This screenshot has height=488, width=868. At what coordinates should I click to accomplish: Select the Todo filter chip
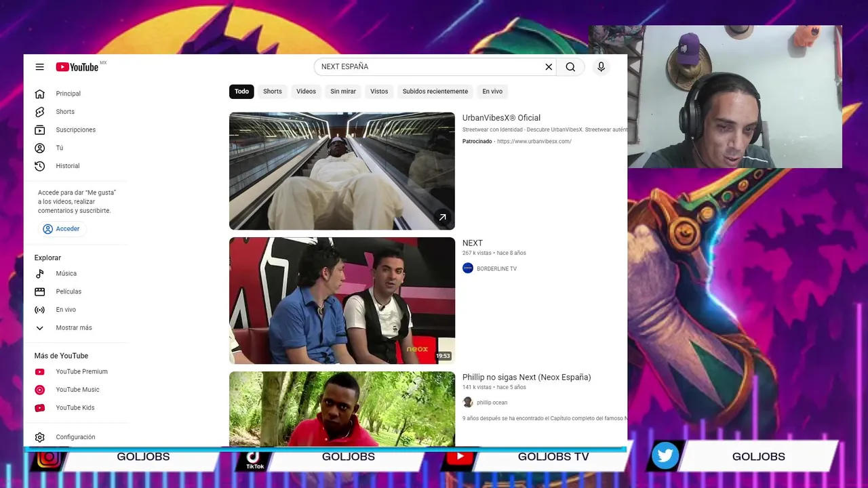coord(242,91)
